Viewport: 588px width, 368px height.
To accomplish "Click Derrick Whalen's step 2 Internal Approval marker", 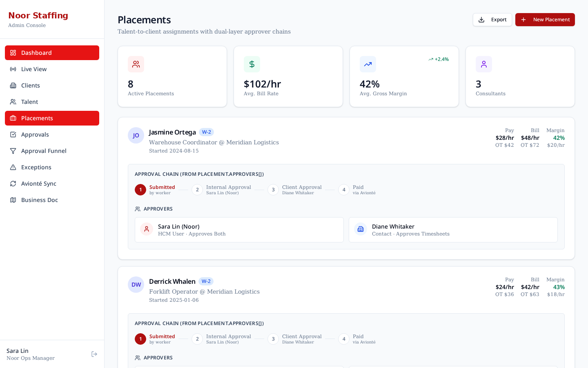I will pyautogui.click(x=197, y=339).
